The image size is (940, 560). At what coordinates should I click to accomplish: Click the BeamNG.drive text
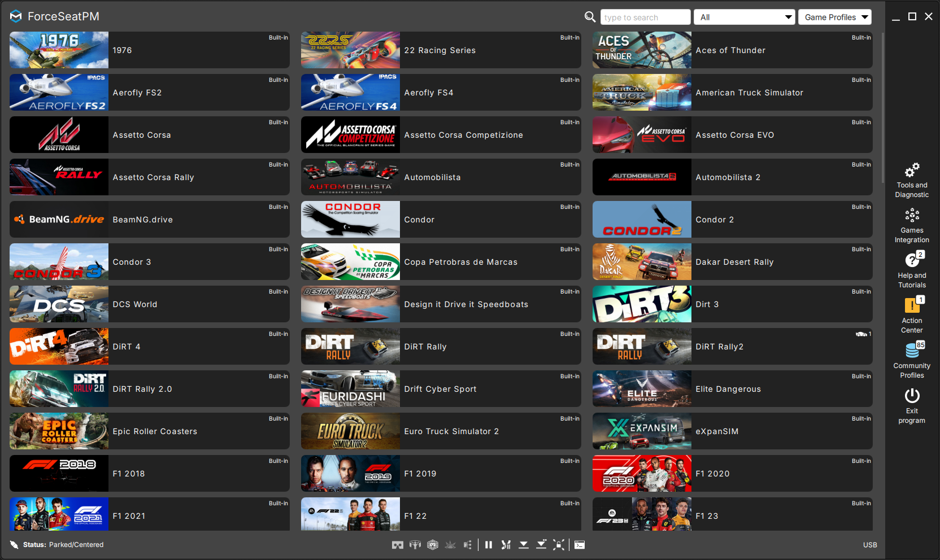pos(142,220)
